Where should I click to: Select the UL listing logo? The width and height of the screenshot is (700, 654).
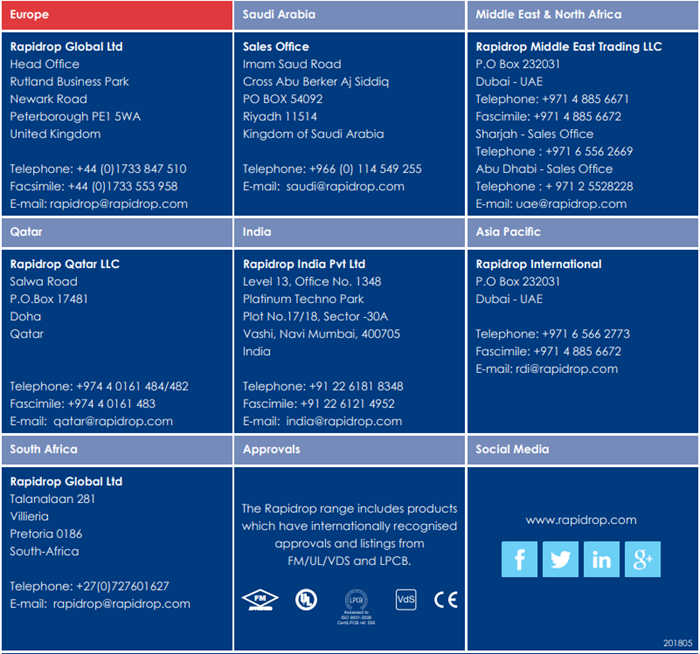pos(301,599)
